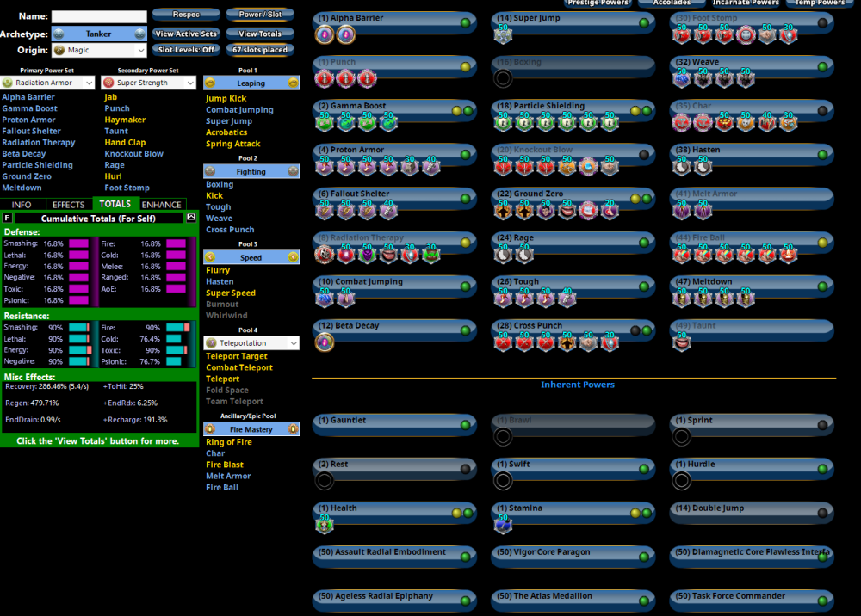861x616 pixels.
Task: Toggle the green indicator on Weave power
Action: point(822,67)
